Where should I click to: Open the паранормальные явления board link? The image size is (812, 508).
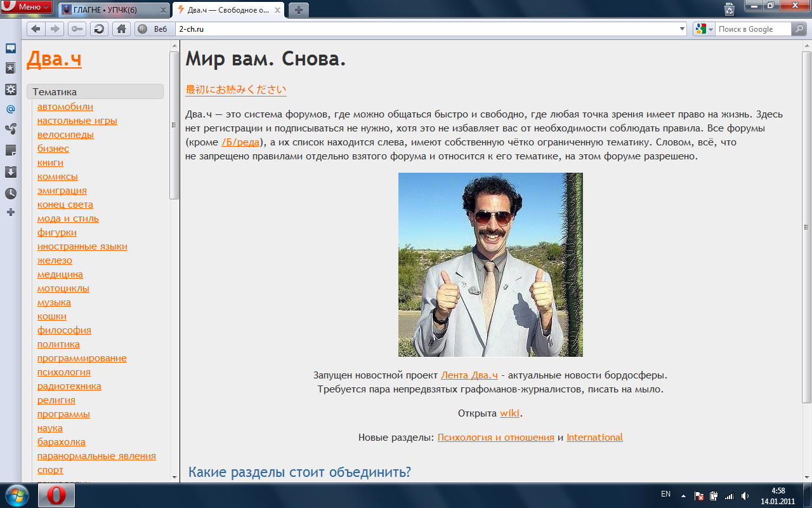96,456
